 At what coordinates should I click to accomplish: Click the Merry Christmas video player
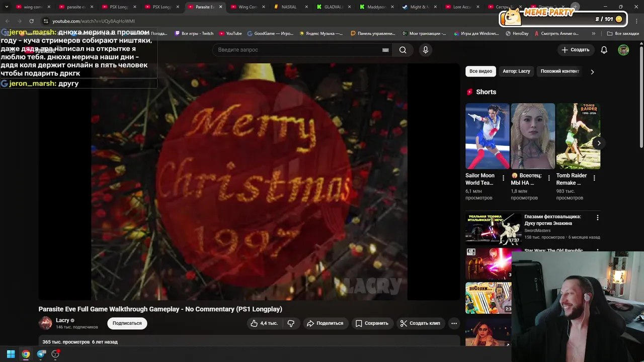coord(249,182)
